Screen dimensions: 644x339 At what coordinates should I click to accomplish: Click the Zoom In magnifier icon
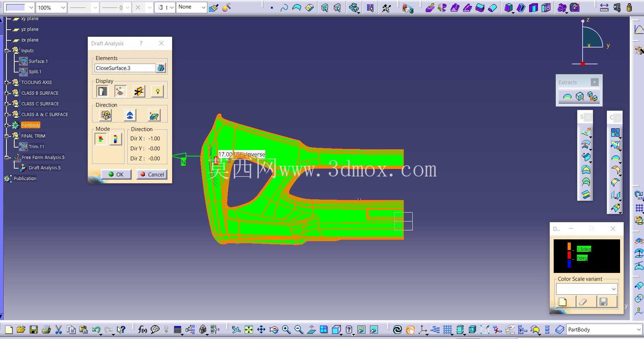(286, 330)
